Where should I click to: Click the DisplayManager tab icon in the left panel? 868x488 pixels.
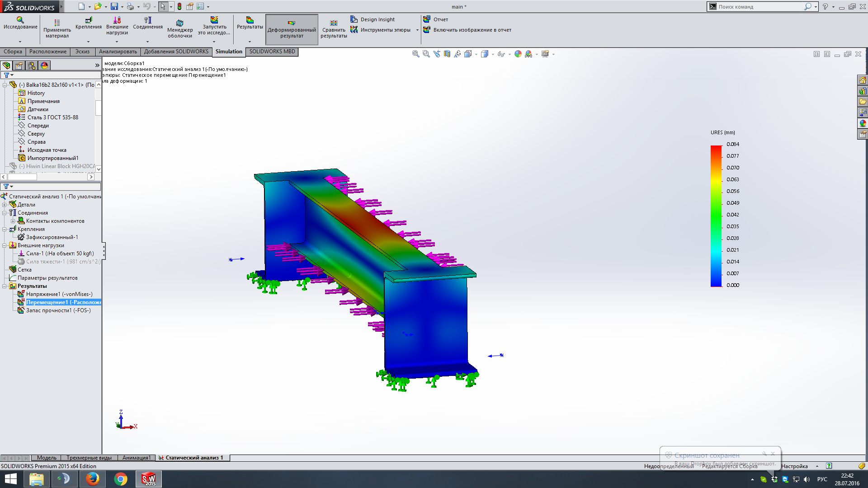coord(44,66)
